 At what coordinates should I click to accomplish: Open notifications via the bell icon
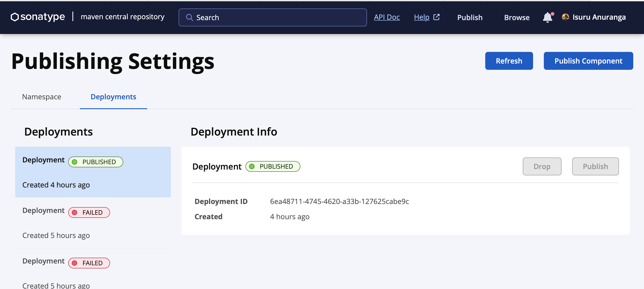(x=547, y=17)
